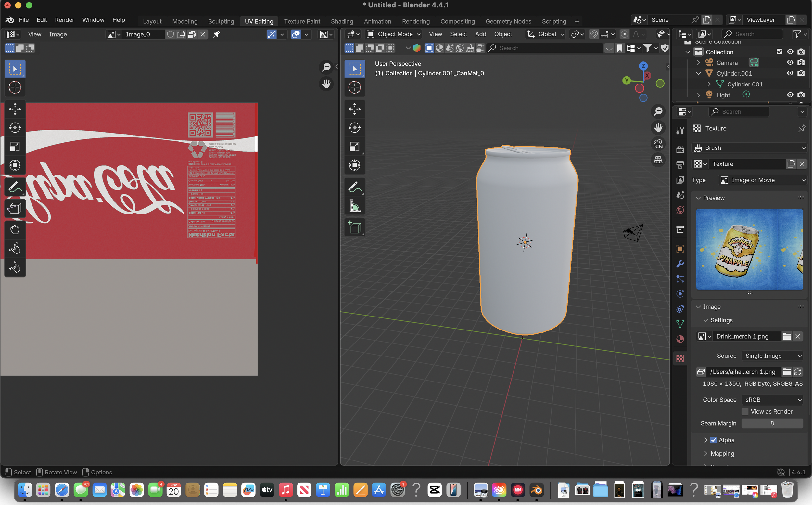
Task: Switch to the Texture Paint workspace tab
Action: (302, 21)
